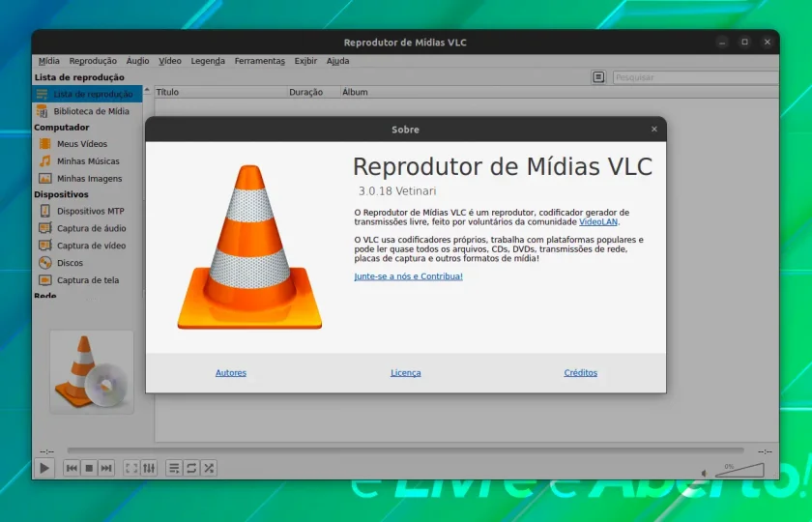Click the large VLC cone logo
The image size is (812, 522).
click(249, 247)
